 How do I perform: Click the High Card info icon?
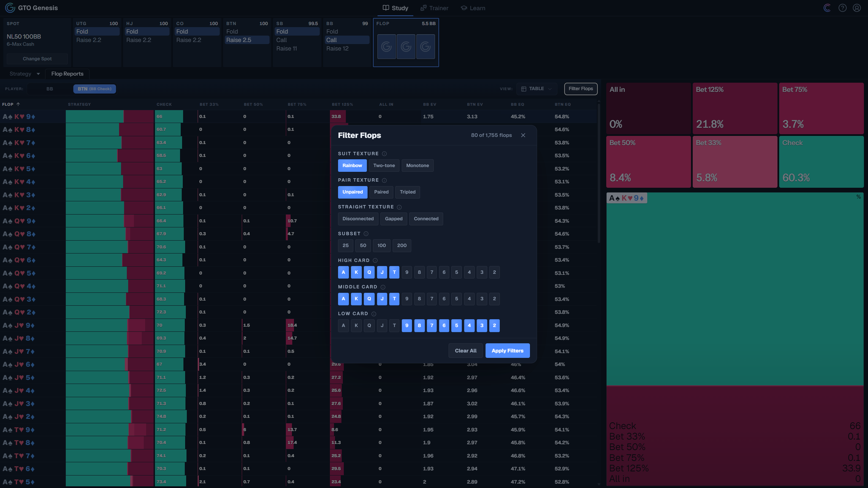point(375,261)
